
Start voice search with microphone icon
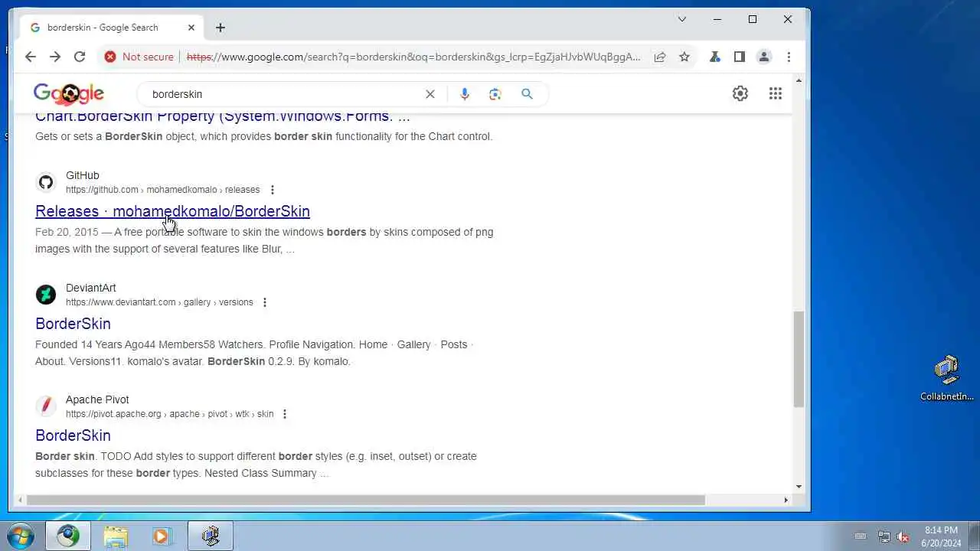[464, 94]
